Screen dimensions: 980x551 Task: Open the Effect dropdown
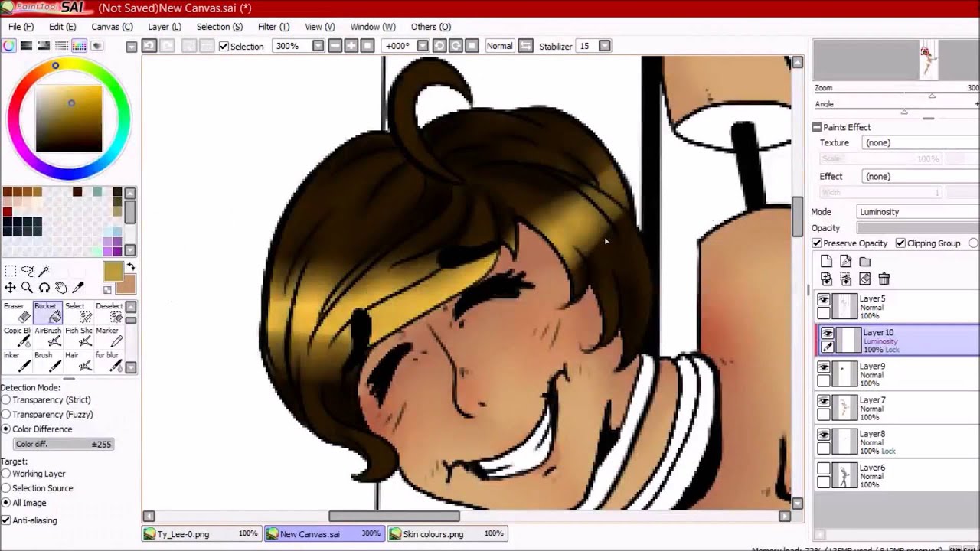[920, 176]
